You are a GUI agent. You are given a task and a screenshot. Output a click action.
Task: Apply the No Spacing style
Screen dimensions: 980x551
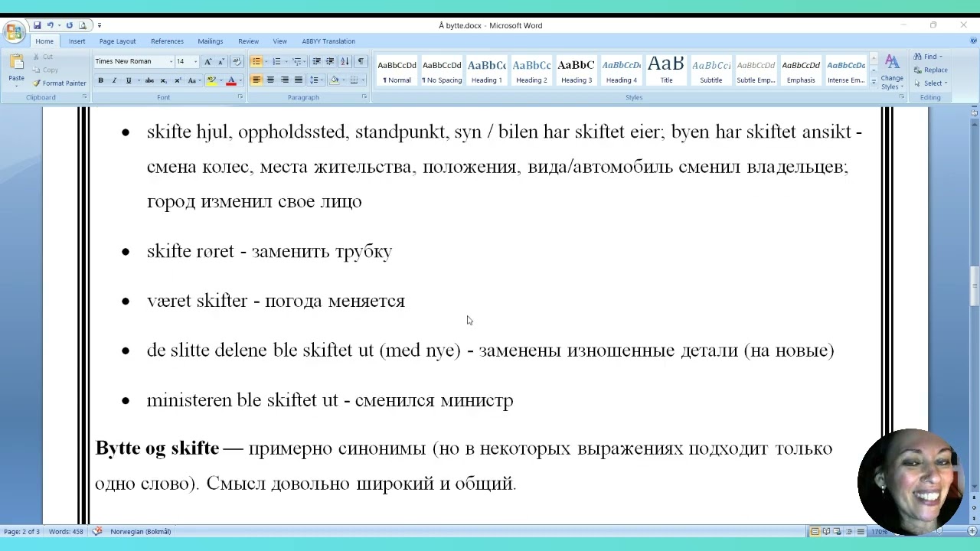click(442, 71)
